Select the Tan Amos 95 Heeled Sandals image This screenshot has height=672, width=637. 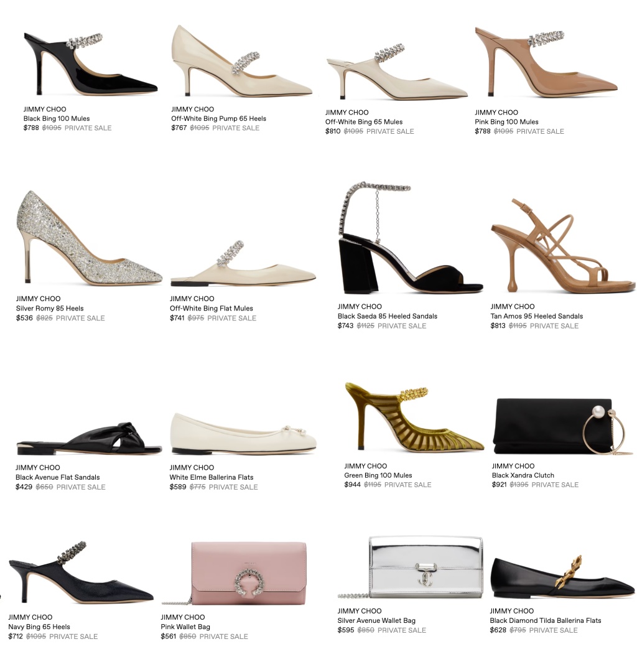pyautogui.click(x=563, y=246)
